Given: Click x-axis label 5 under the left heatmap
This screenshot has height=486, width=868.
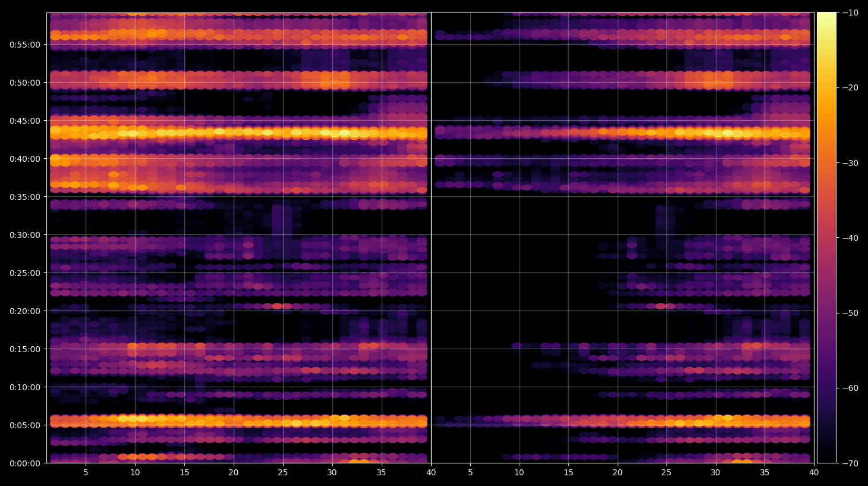Looking at the screenshot, I should coord(86,473).
